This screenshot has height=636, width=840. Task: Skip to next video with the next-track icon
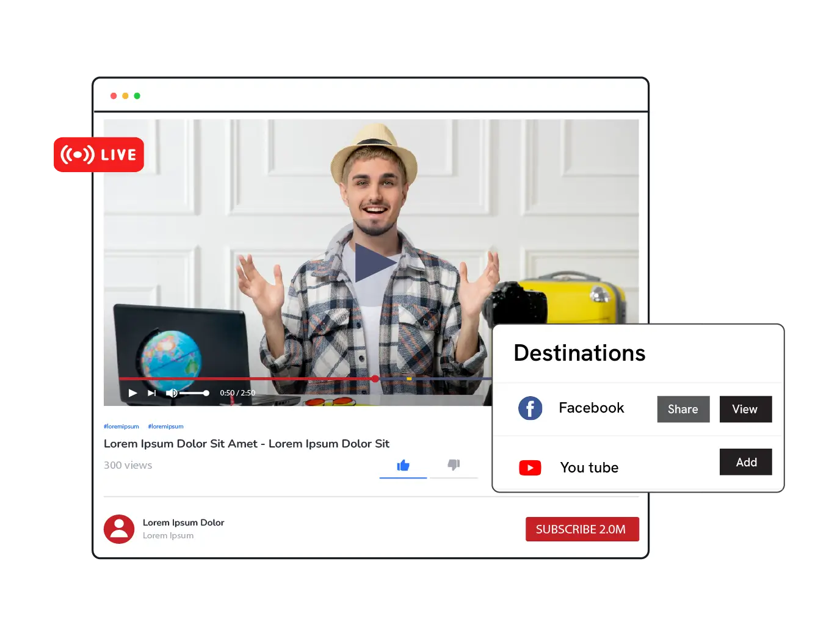pyautogui.click(x=151, y=393)
